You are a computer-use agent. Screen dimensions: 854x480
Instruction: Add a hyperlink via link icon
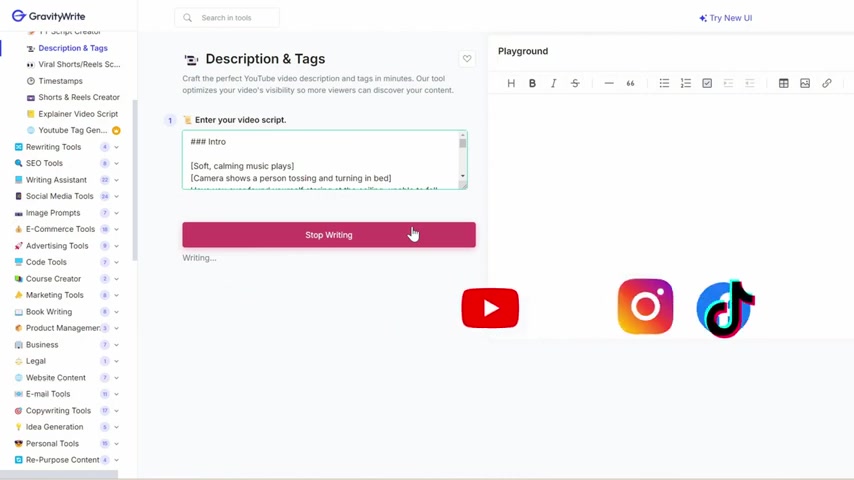[826, 83]
